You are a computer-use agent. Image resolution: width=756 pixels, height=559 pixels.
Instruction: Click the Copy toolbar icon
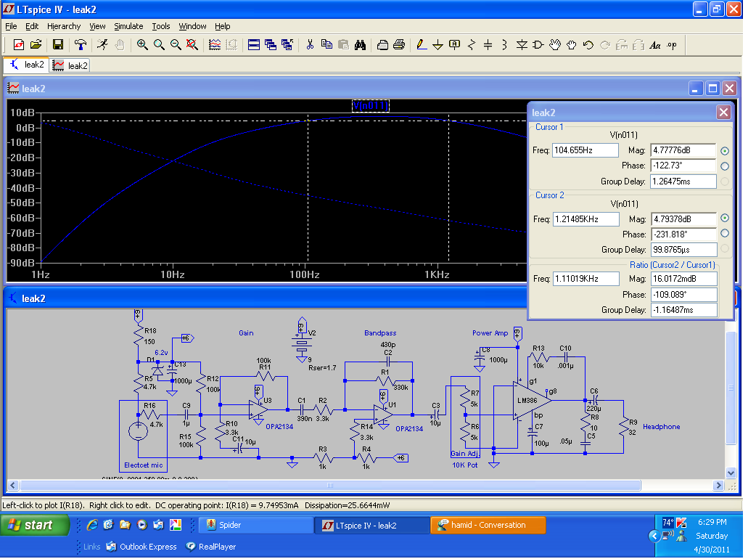(x=326, y=45)
